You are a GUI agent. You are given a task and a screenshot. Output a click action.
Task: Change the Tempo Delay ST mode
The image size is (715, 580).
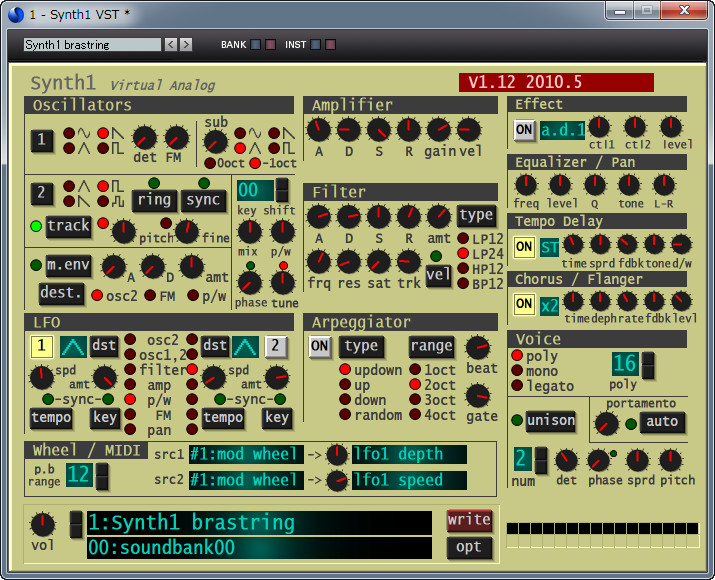[x=549, y=248]
